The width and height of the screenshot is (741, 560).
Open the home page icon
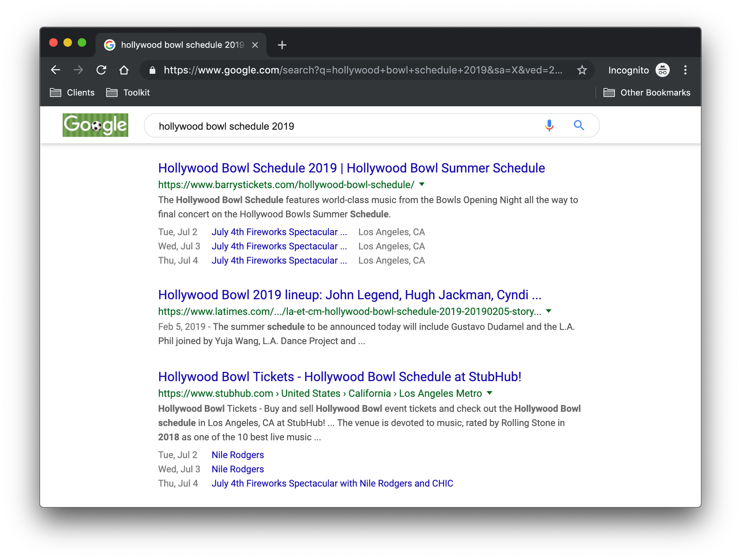[x=124, y=70]
